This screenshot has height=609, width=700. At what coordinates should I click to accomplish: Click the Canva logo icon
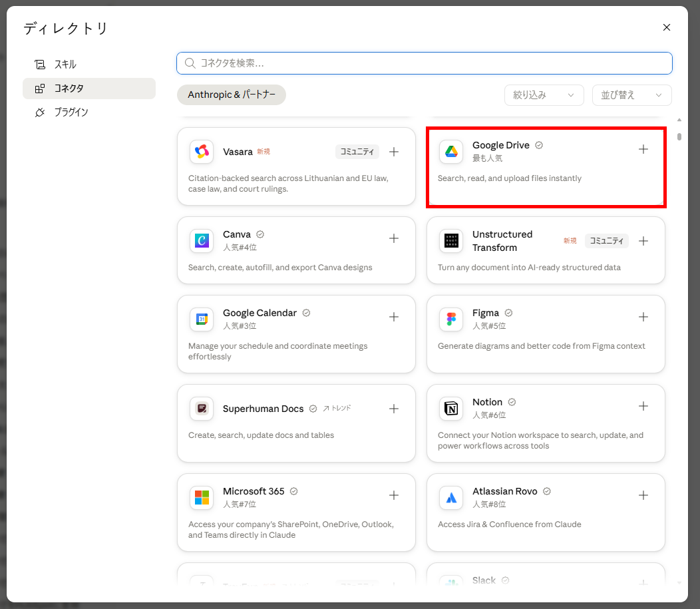coord(202,241)
